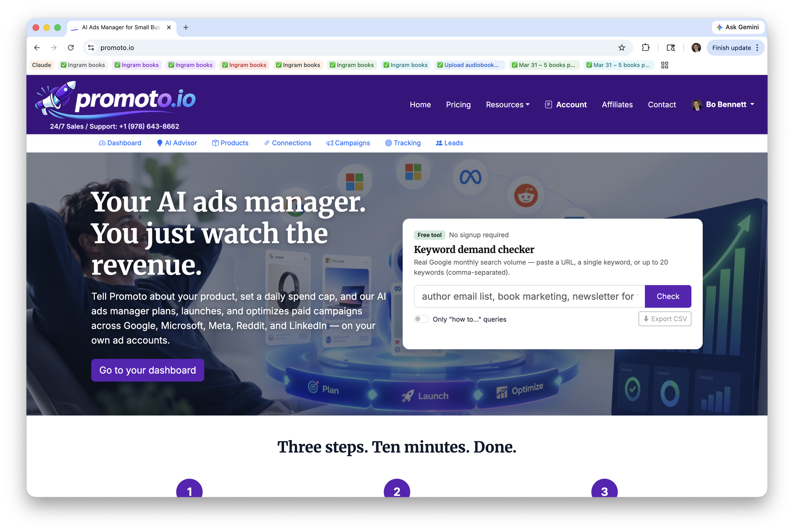Open the three-dot Chrome menu
The image size is (794, 532).
tap(757, 48)
